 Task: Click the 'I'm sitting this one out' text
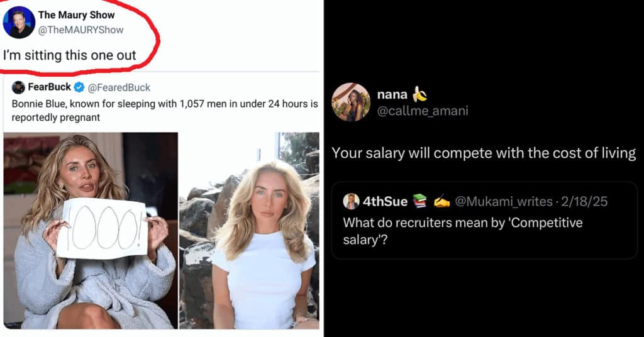(70, 55)
